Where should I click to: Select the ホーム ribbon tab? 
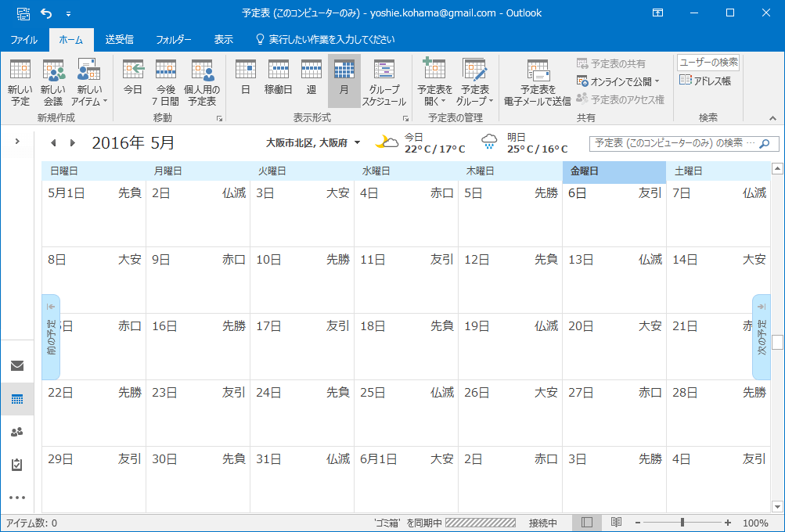[71, 40]
